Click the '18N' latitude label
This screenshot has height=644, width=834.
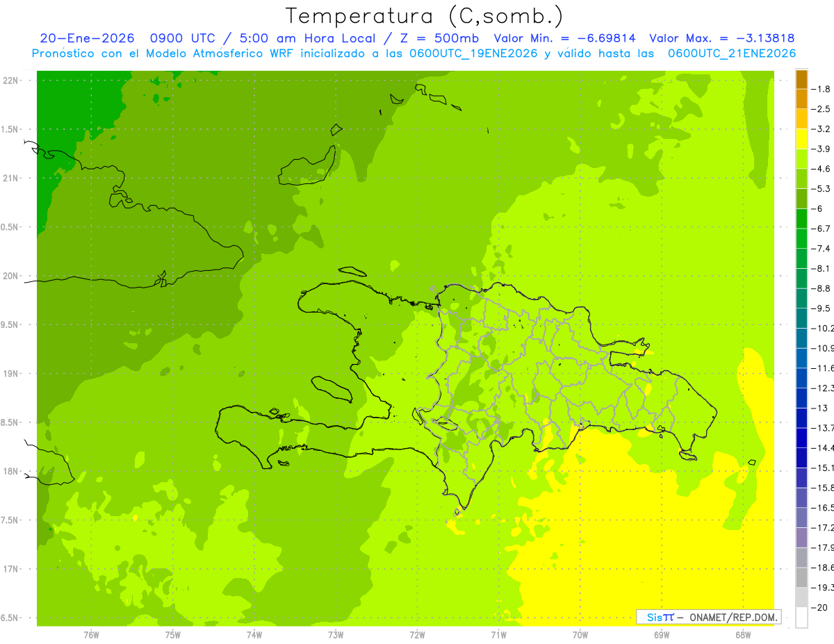pos(10,471)
